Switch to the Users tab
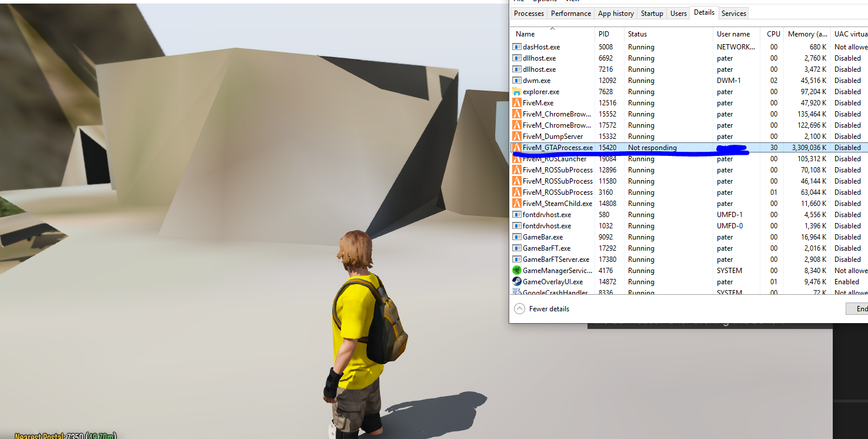Image resolution: width=868 pixels, height=439 pixels. [679, 14]
